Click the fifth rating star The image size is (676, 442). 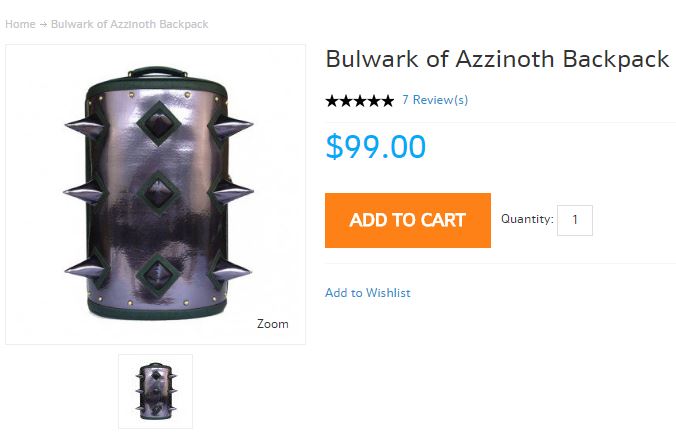click(388, 101)
